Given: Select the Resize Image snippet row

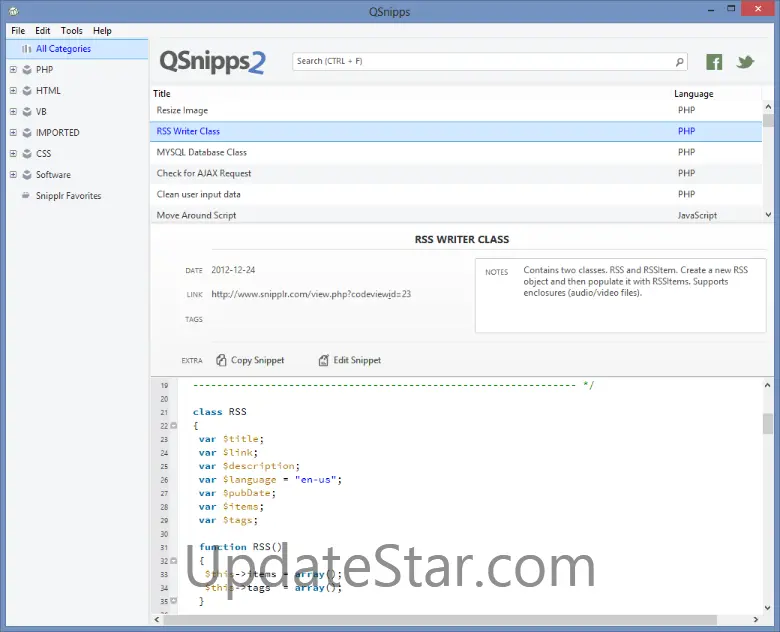Looking at the screenshot, I should pos(456,110).
